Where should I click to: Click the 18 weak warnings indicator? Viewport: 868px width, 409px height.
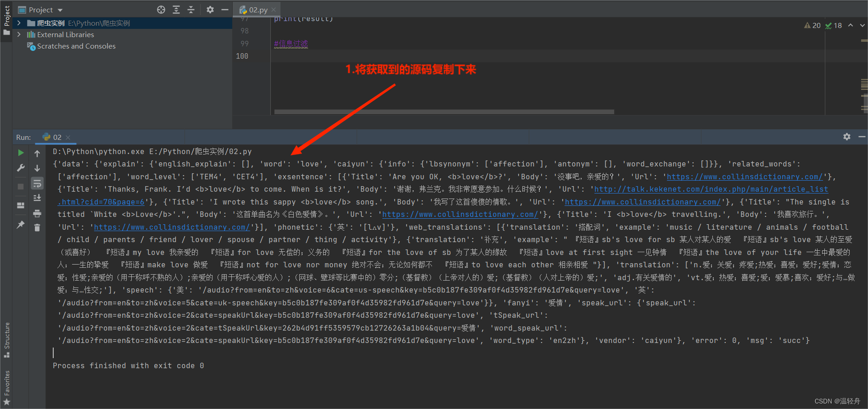[x=834, y=26]
